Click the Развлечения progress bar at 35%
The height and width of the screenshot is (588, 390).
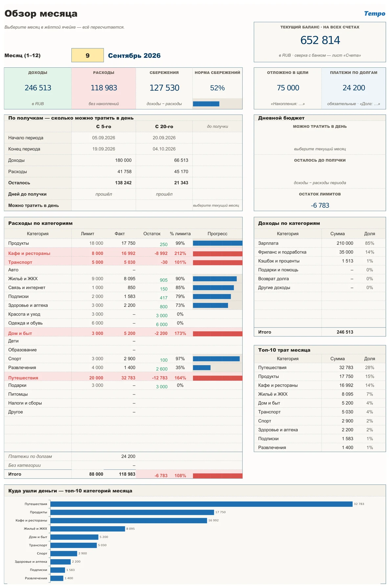[202, 368]
